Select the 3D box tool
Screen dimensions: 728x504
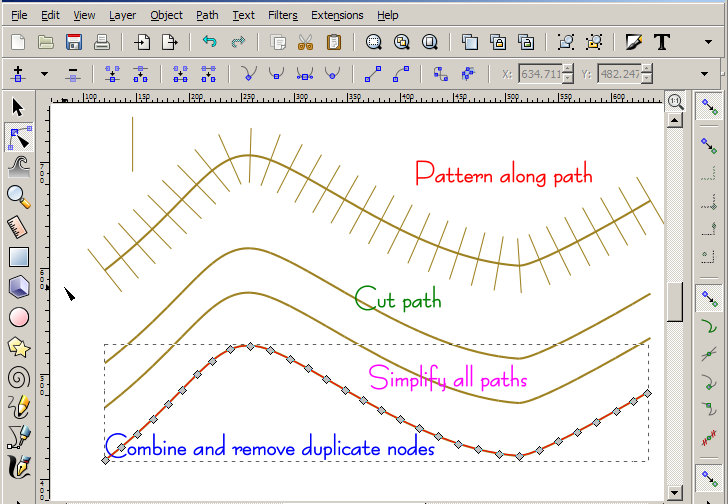[18, 287]
